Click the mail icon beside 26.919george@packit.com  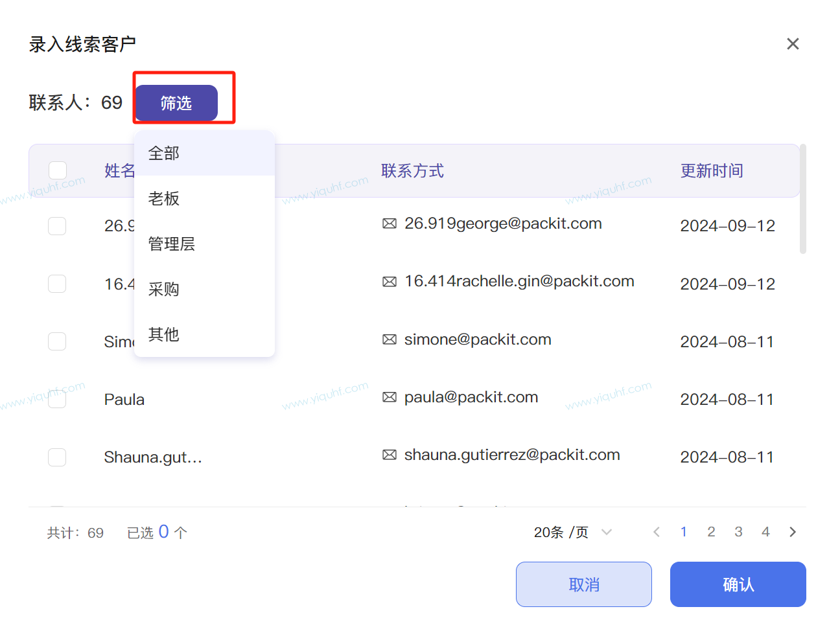390,224
